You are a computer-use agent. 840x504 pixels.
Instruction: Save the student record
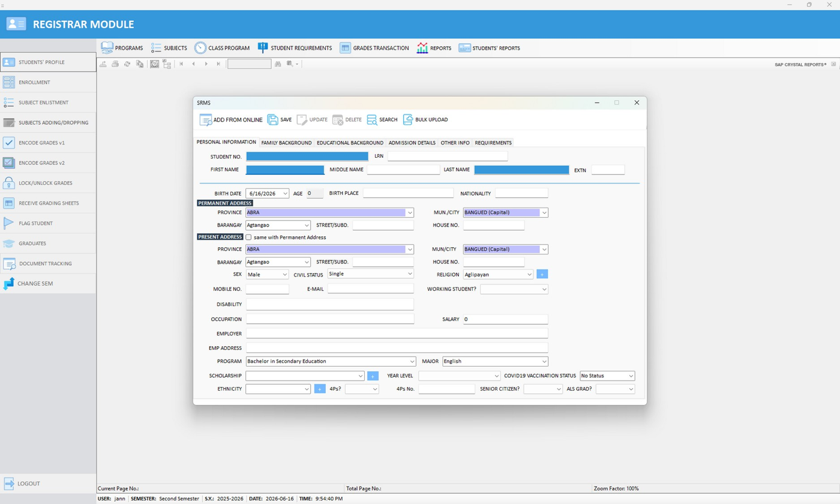[x=280, y=120]
